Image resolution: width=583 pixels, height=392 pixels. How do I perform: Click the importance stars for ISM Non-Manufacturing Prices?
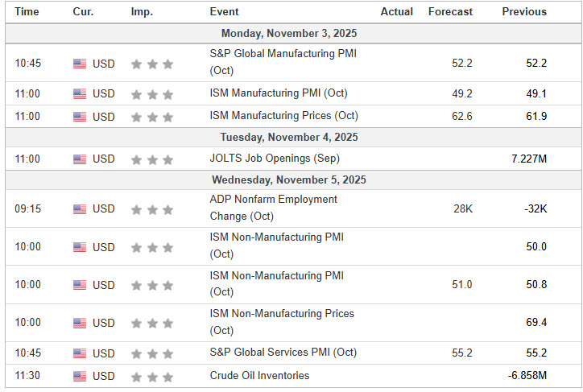coord(152,323)
